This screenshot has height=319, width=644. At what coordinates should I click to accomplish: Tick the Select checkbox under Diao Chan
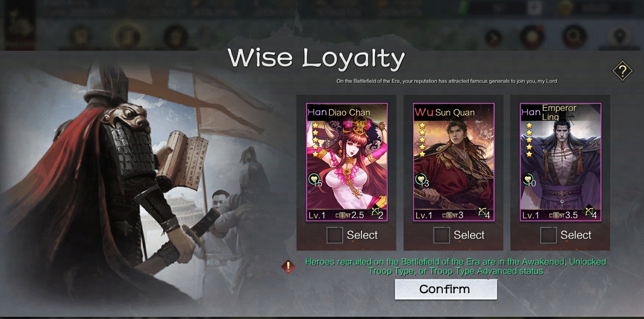click(x=335, y=235)
